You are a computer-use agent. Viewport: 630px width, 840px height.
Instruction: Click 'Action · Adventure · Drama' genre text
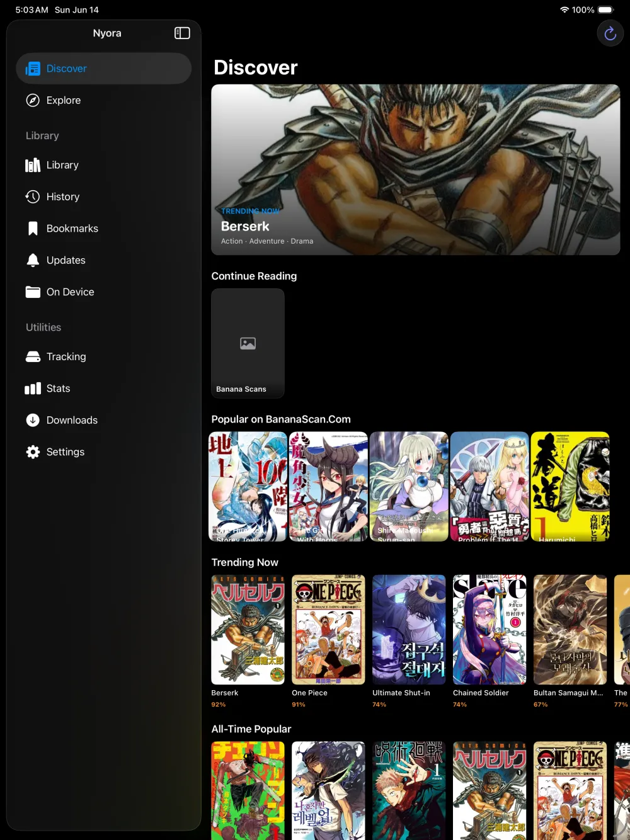coord(267,241)
